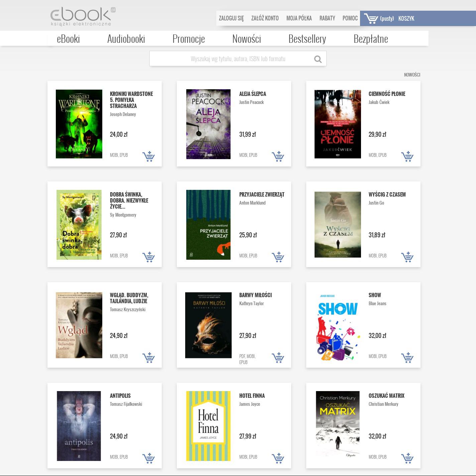Add Ciemność Płonie to the cart
476x476 pixels.
(407, 156)
